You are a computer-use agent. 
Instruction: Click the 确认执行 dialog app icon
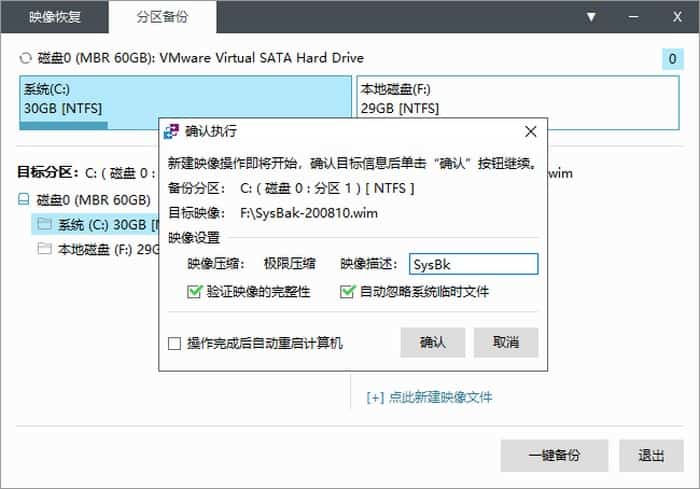[x=171, y=131]
